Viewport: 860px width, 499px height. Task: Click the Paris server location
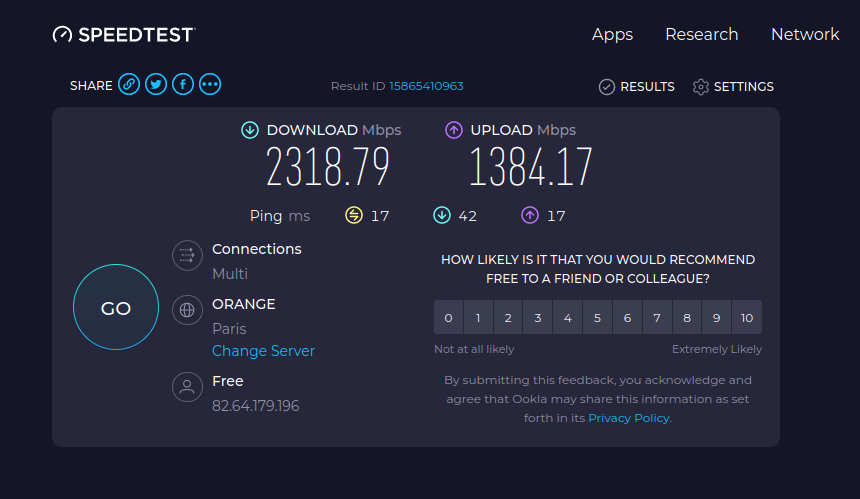coord(229,329)
